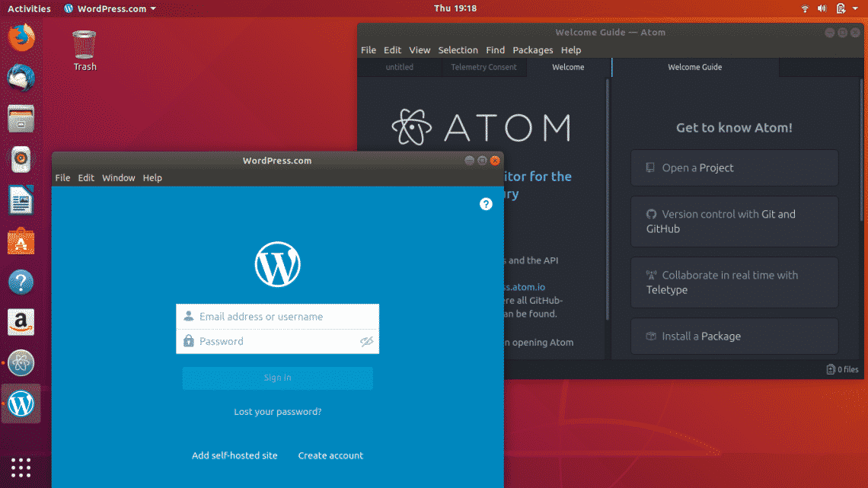The width and height of the screenshot is (868, 488).
Task: Launch Firefox from the dock
Action: click(x=21, y=37)
